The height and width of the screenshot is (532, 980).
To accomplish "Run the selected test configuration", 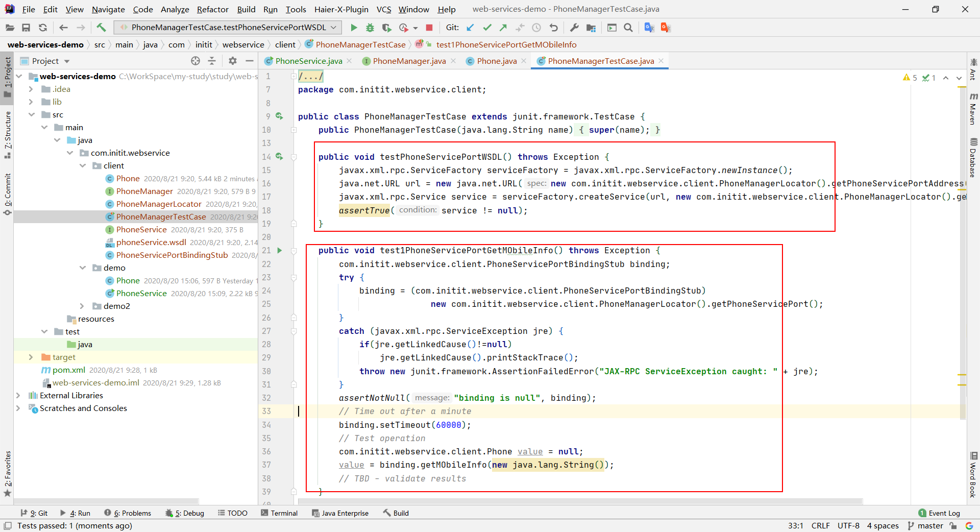I will tap(354, 28).
